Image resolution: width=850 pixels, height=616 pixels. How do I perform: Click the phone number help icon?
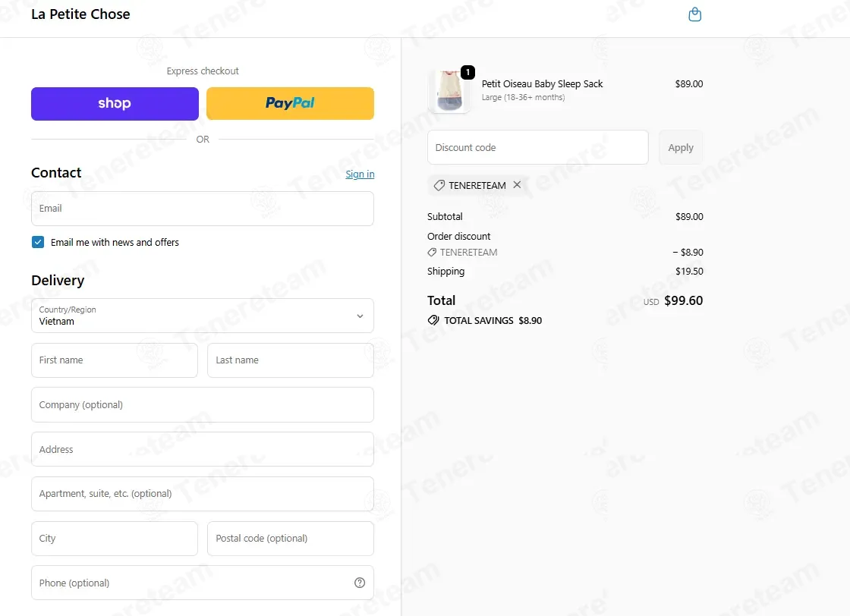tap(360, 583)
